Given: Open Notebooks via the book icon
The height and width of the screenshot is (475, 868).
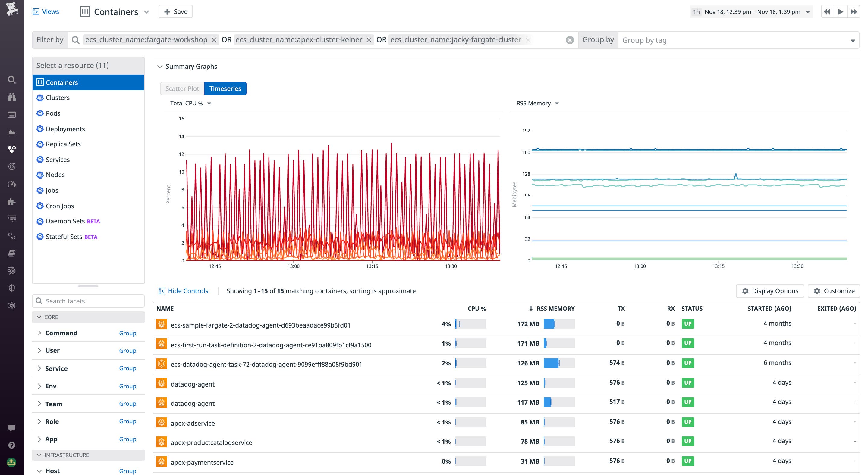Looking at the screenshot, I should 12,253.
